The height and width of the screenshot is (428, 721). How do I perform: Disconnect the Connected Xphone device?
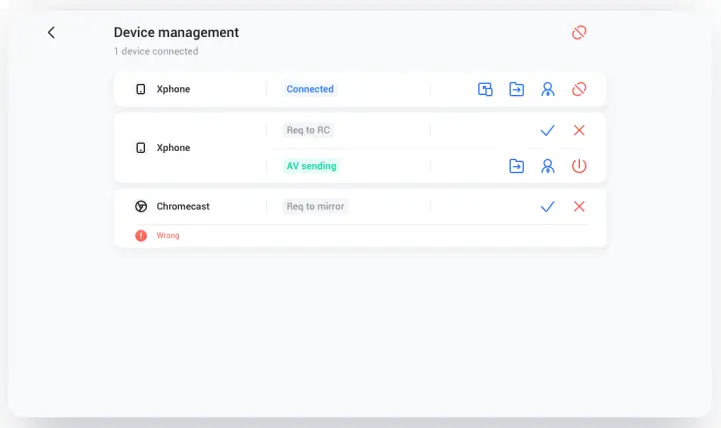579,89
